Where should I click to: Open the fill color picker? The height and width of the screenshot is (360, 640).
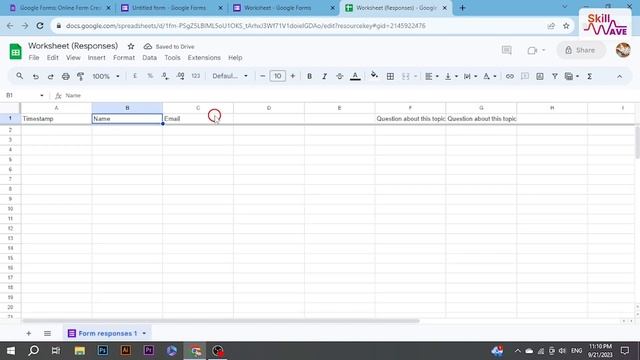[374, 76]
